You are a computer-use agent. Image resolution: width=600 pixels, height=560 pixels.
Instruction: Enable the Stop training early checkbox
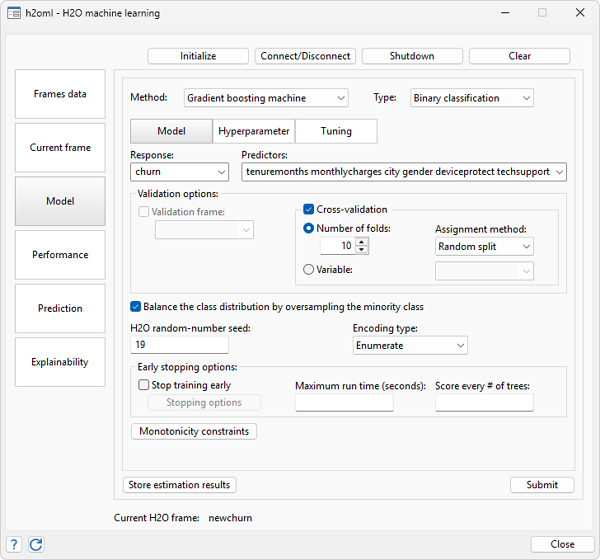[144, 384]
